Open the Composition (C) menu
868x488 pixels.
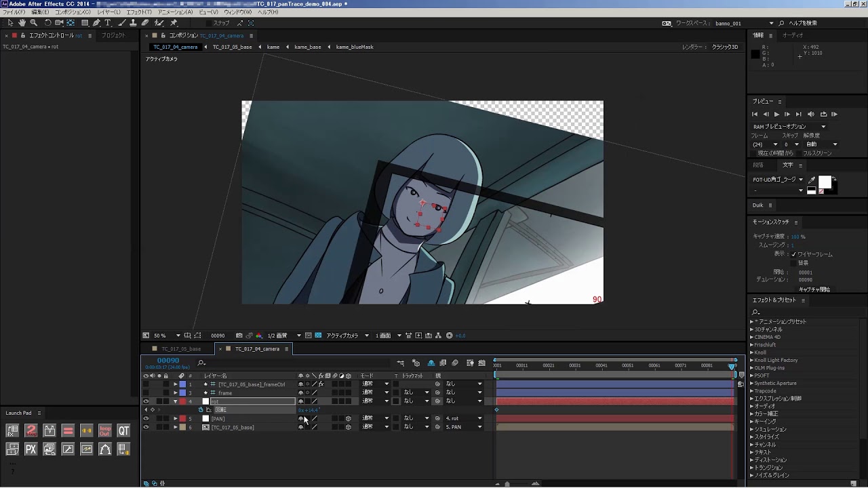(73, 12)
